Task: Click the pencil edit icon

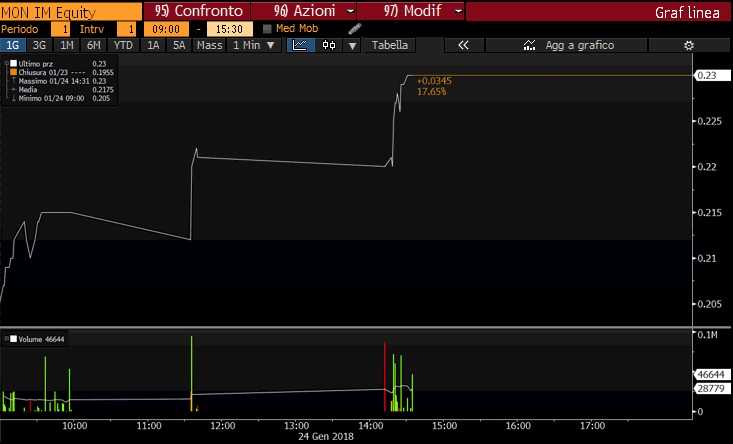Action: point(355,29)
